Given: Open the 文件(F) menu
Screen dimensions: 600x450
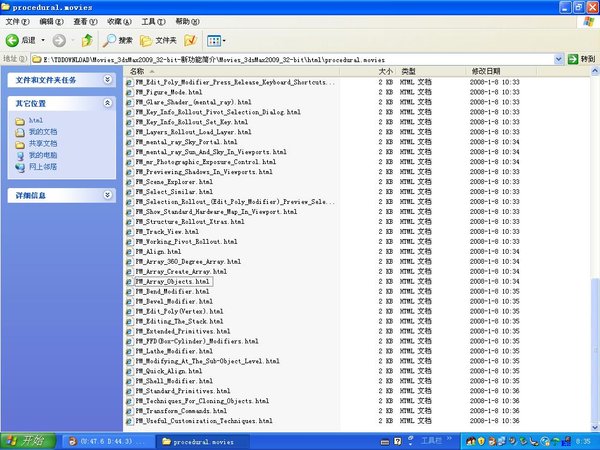Looking at the screenshot, I should [18, 20].
